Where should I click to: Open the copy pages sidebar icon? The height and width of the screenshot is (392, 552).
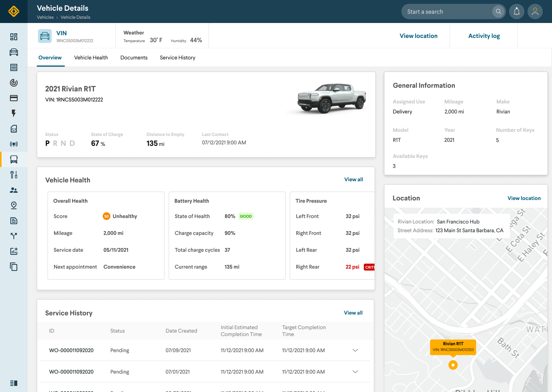pyautogui.click(x=14, y=267)
